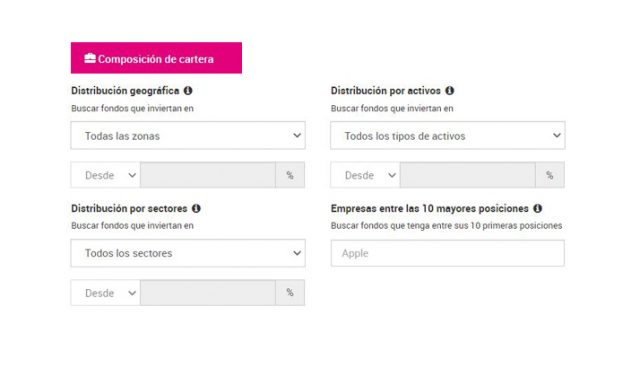Open the Todas las zonas dropdown

(188, 135)
